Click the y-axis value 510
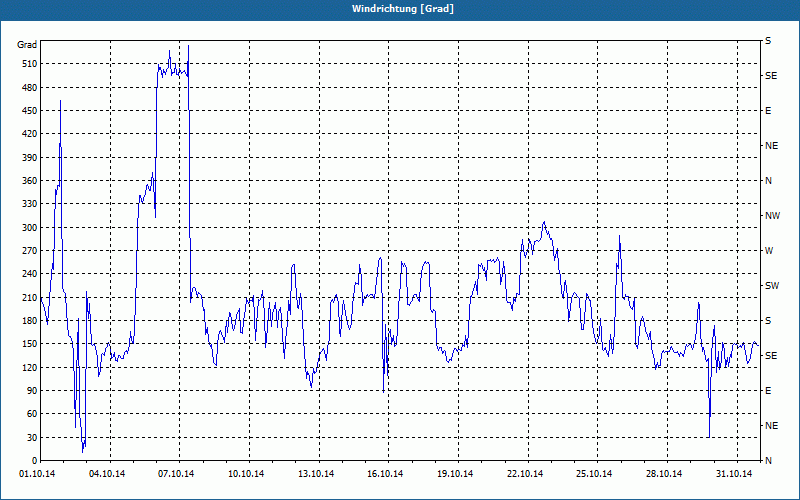The image size is (800, 500). [x=30, y=64]
